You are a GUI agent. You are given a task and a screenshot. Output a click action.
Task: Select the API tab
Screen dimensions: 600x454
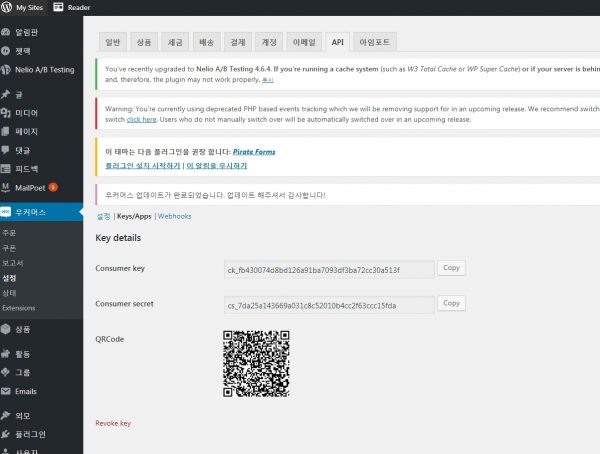[338, 42]
